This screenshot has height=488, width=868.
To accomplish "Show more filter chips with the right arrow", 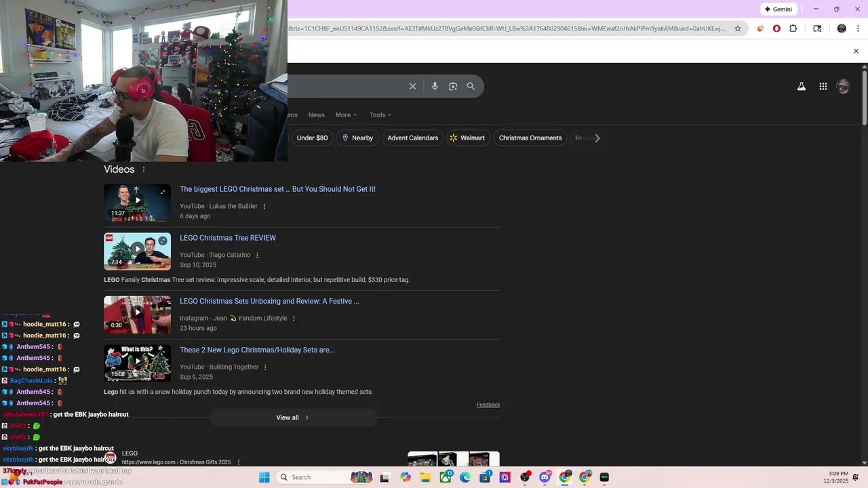I will pyautogui.click(x=597, y=138).
